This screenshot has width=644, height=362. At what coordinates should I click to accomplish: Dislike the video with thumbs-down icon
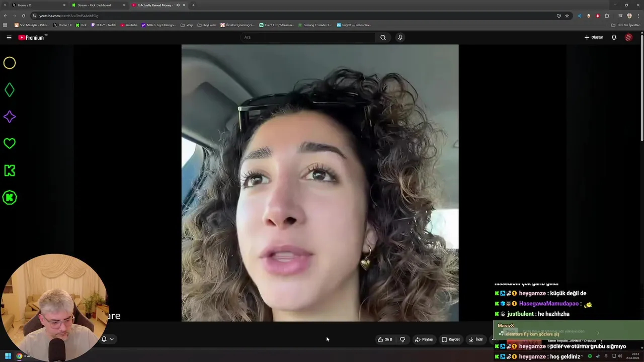point(403,339)
